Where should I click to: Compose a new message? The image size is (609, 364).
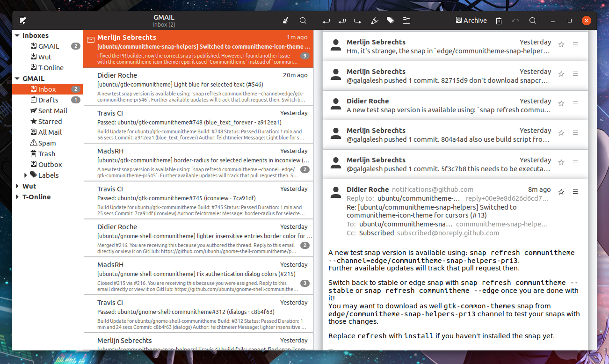[22, 21]
